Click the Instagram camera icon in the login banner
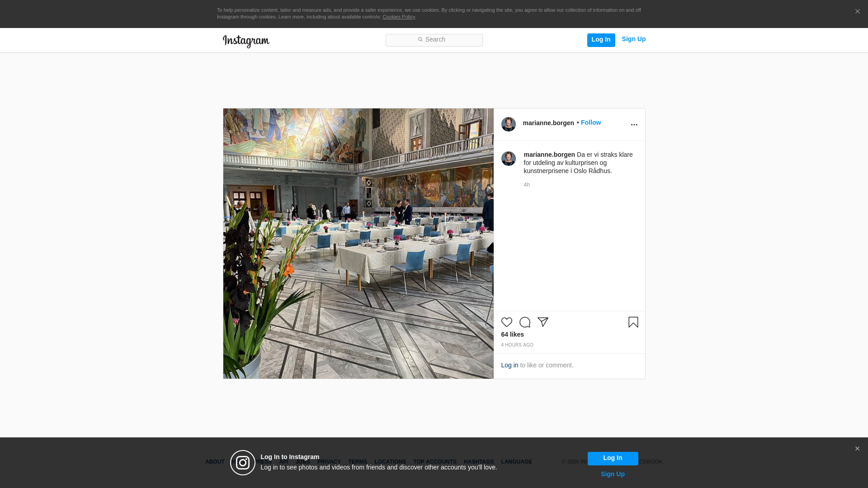868x488 pixels. click(243, 463)
